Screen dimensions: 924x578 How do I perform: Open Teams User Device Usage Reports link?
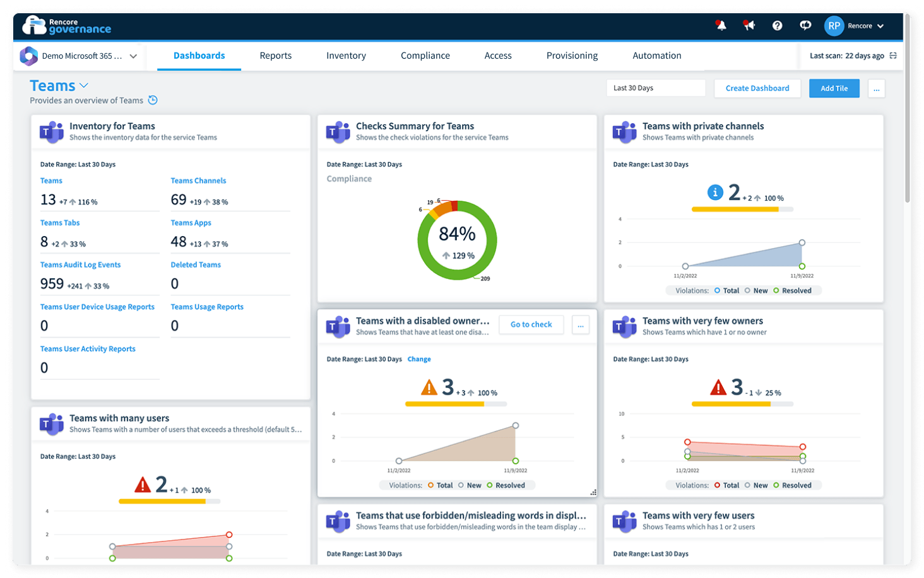(x=97, y=307)
